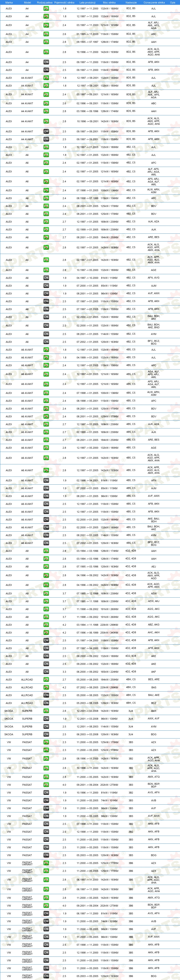Click the 3.3 displacement cell for Audi A8 AKF
Screen dimensions: 180x980
coord(64,672)
